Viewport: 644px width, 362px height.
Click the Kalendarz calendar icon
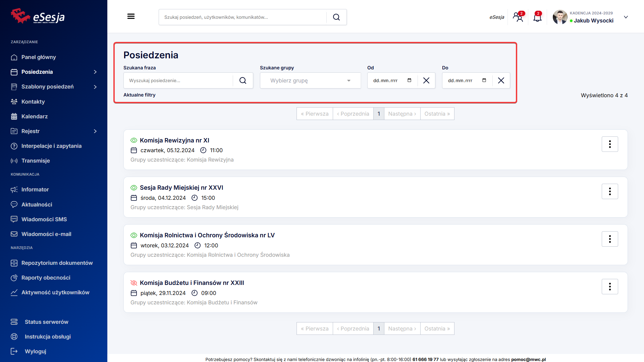pos(14,116)
